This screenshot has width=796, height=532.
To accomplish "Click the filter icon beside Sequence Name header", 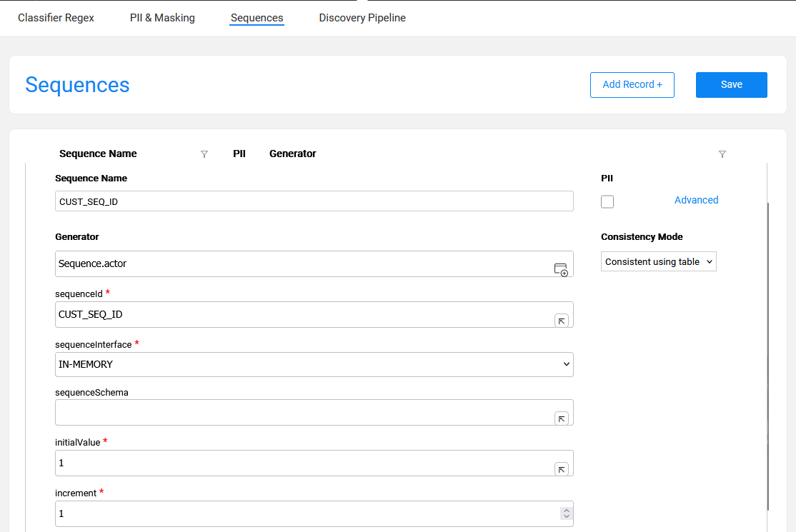I will pos(204,154).
